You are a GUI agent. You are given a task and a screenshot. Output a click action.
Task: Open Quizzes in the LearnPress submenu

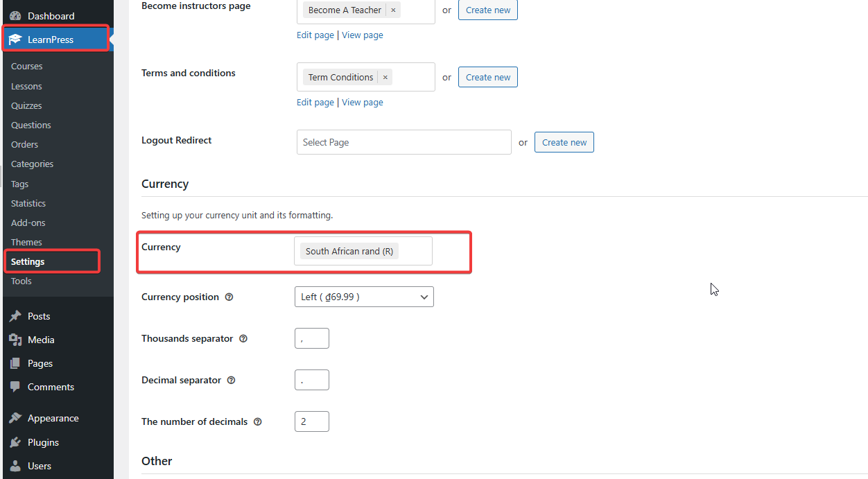pyautogui.click(x=26, y=105)
